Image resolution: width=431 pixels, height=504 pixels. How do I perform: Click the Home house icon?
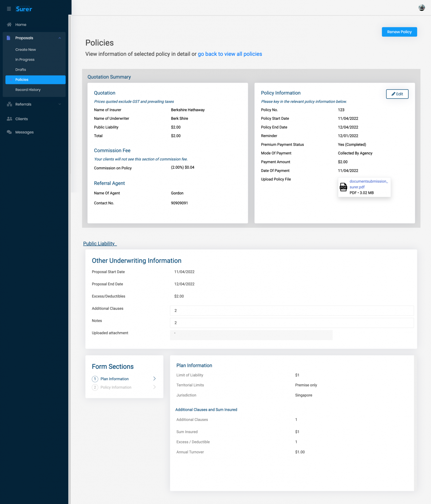[9, 25]
